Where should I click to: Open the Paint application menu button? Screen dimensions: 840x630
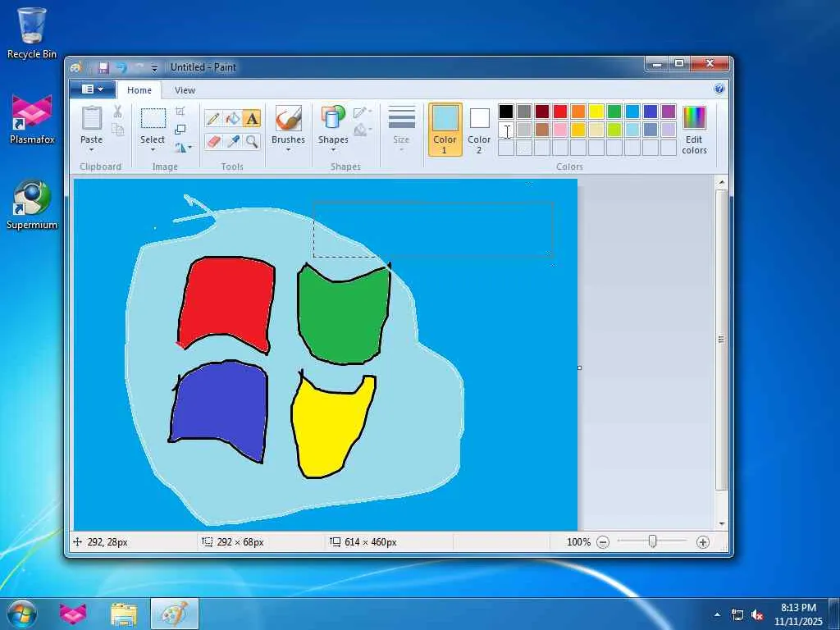[92, 89]
